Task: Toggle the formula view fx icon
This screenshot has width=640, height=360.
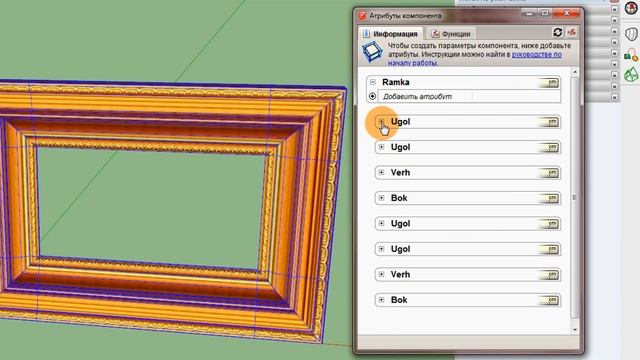Action: click(x=571, y=32)
